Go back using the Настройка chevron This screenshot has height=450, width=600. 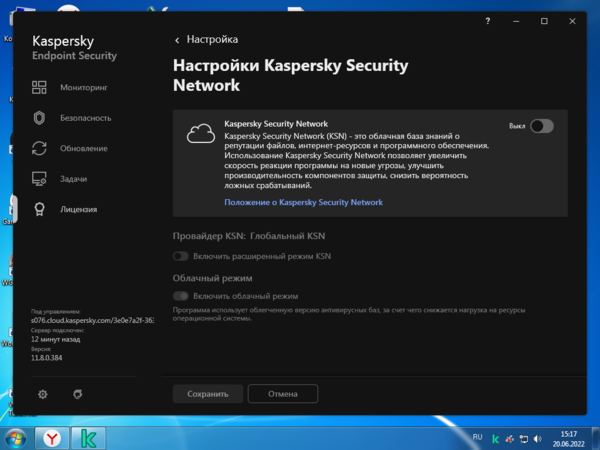pos(178,40)
